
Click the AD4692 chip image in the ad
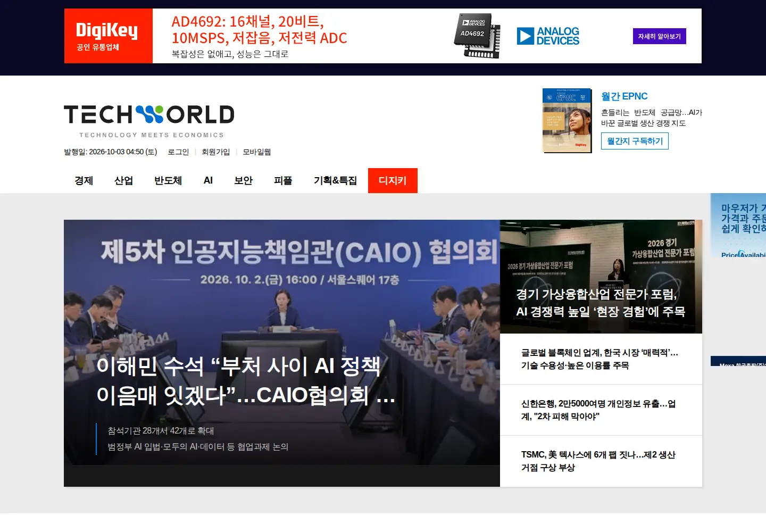477,36
